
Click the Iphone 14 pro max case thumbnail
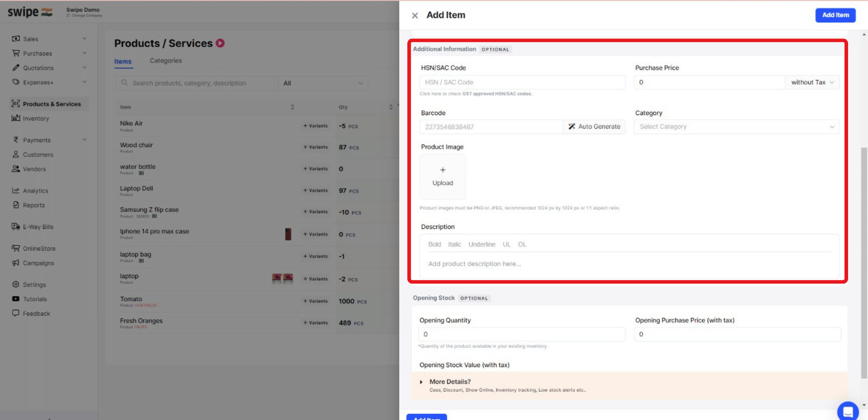[288, 234]
